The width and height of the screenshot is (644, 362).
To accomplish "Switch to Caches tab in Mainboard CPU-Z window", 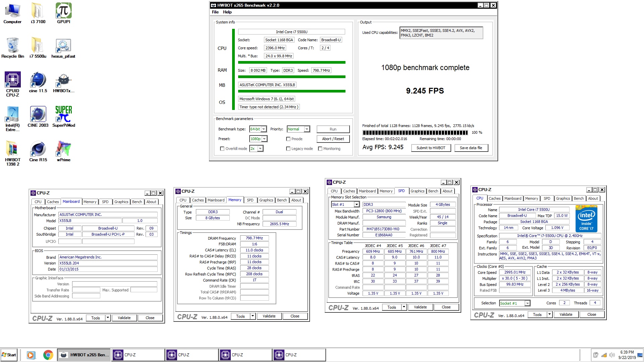I will pyautogui.click(x=53, y=202).
